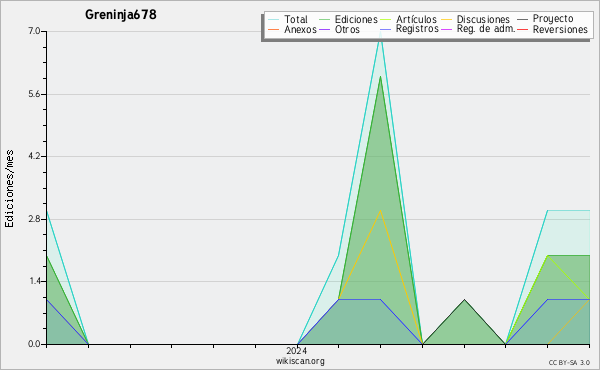Screen dimensions: 600x370
Task: Click the Total peak at 7.0
Action: 380,32
